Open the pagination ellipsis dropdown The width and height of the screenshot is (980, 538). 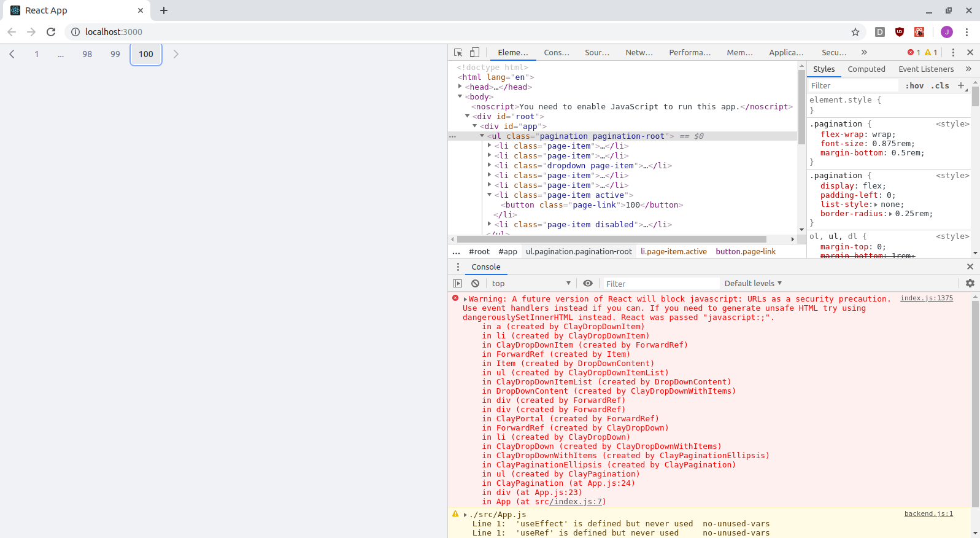[x=61, y=54]
